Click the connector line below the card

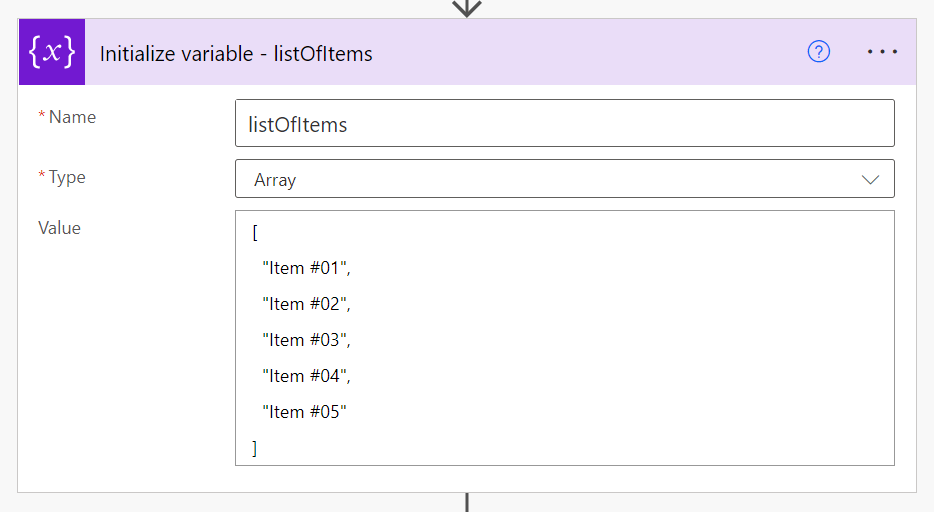(466, 502)
